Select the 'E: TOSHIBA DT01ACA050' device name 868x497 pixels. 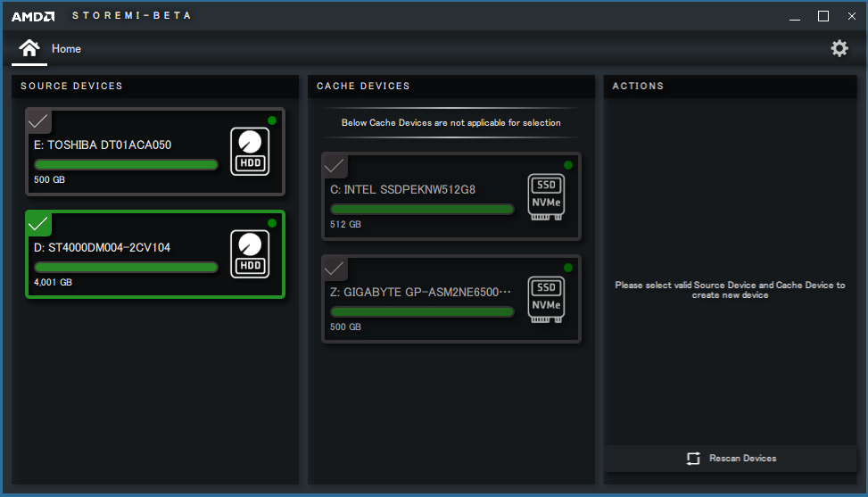[x=103, y=145]
